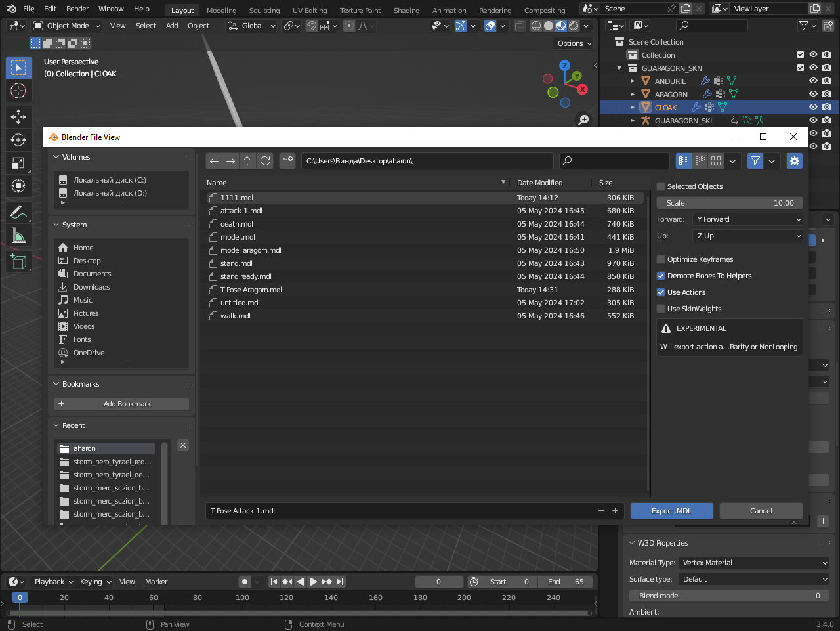Viewport: 840px width, 631px height.
Task: Create a new folder in file browser
Action: coord(287,161)
